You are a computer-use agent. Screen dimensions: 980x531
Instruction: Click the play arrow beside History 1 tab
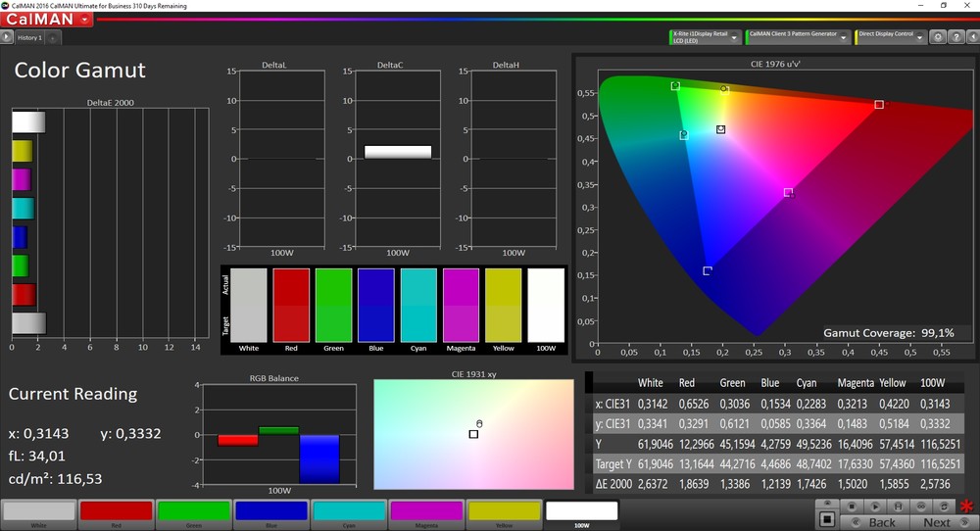coord(7,37)
